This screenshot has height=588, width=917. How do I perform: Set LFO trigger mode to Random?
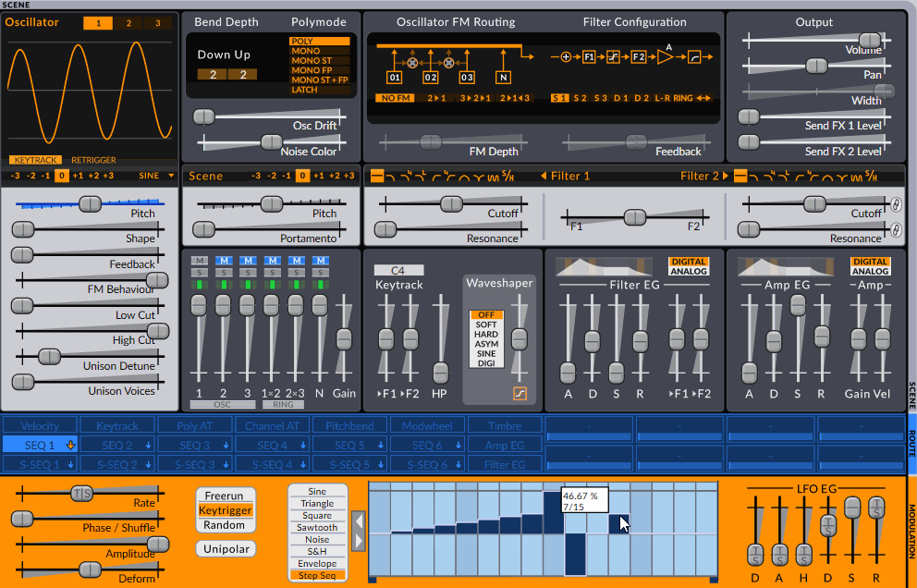[x=226, y=525]
